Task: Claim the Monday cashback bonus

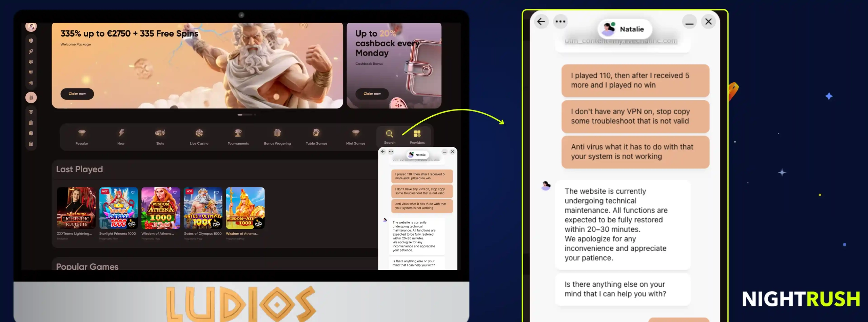Action: coord(372,94)
